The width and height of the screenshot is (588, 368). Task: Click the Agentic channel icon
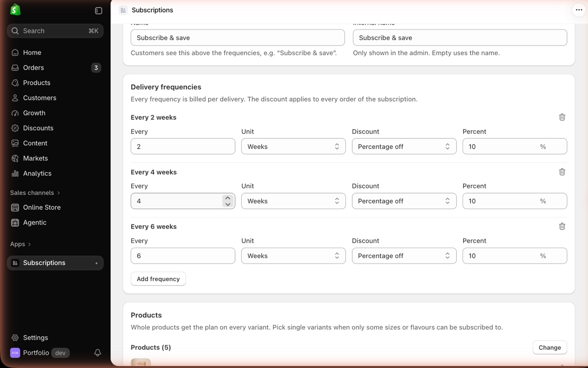[15, 223]
